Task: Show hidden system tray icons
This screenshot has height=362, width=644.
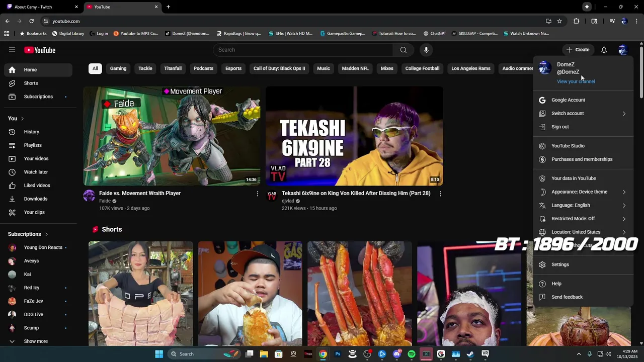Action: pyautogui.click(x=579, y=354)
